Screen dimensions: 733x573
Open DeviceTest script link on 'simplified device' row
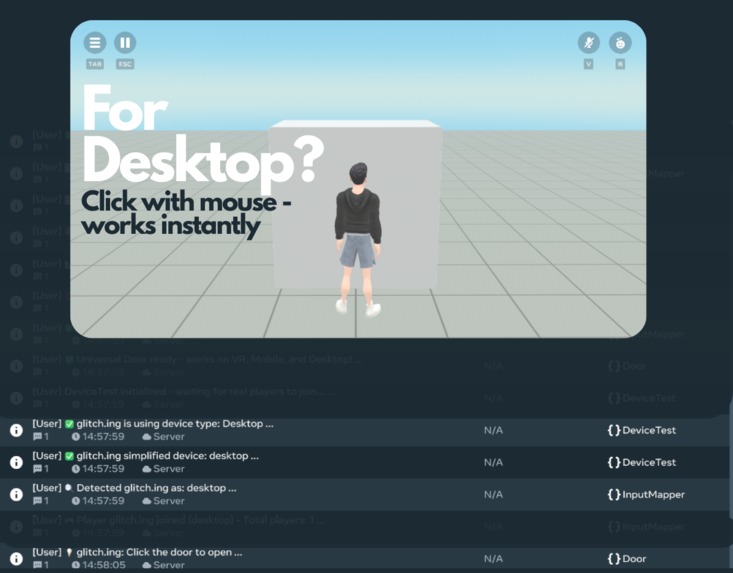641,462
